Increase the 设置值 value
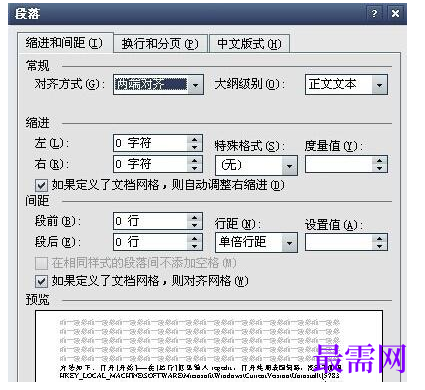 tap(379, 238)
